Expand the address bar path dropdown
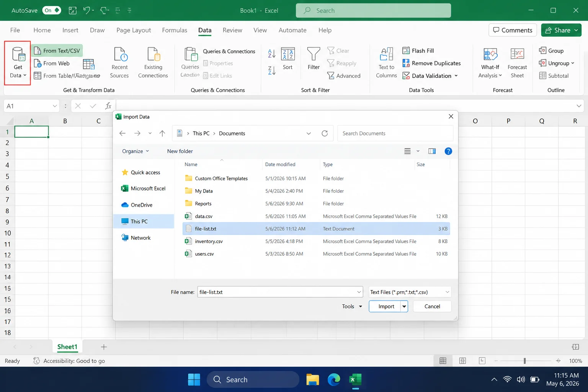This screenshot has width=588, height=392. [x=309, y=133]
